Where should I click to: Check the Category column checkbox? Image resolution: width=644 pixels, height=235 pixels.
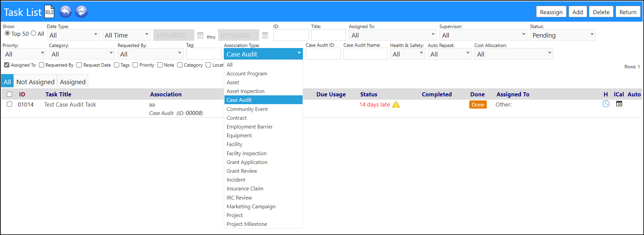pyautogui.click(x=180, y=65)
